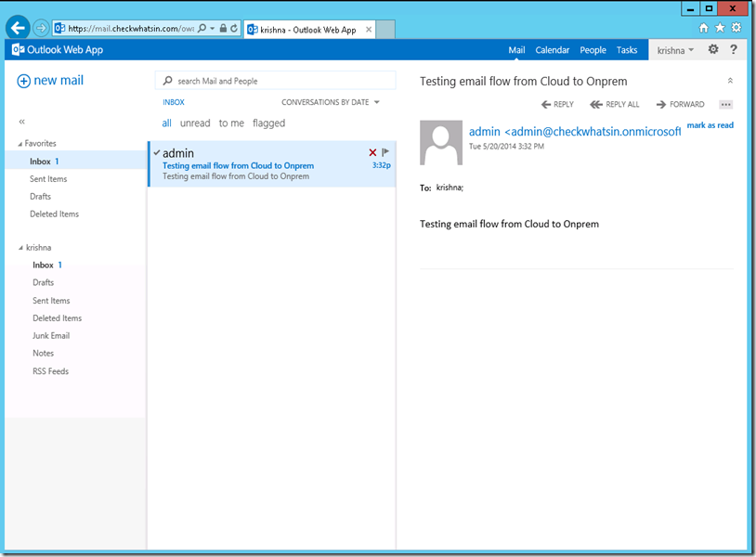Click into search Mail and People field
This screenshot has height=557, width=756.
275,81
